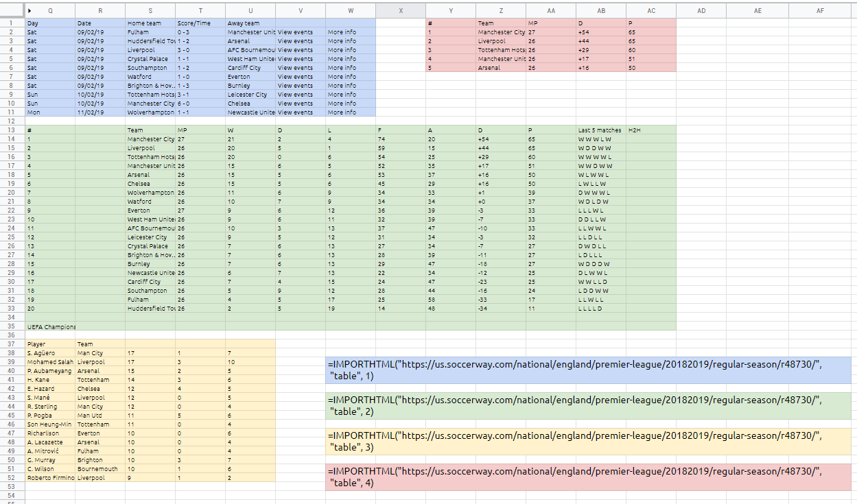The height and width of the screenshot is (504, 857).
Task: Select the 'S. Mané' cell
Action: point(50,397)
